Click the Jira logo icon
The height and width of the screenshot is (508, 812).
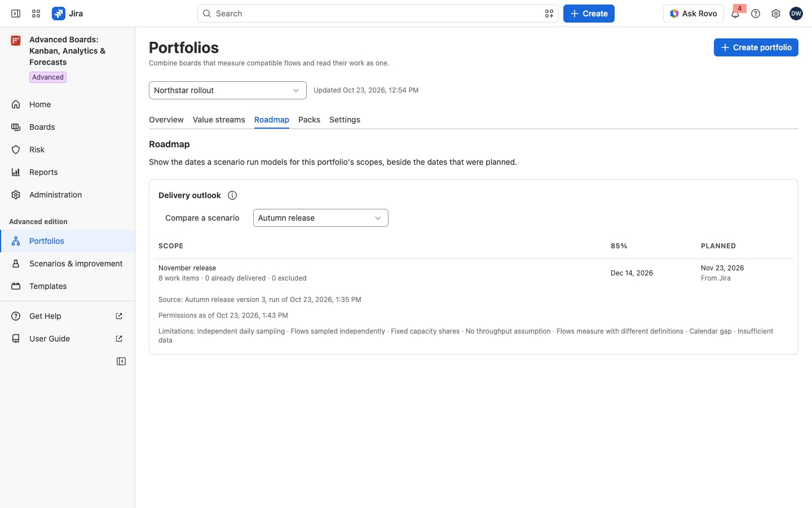(x=59, y=14)
